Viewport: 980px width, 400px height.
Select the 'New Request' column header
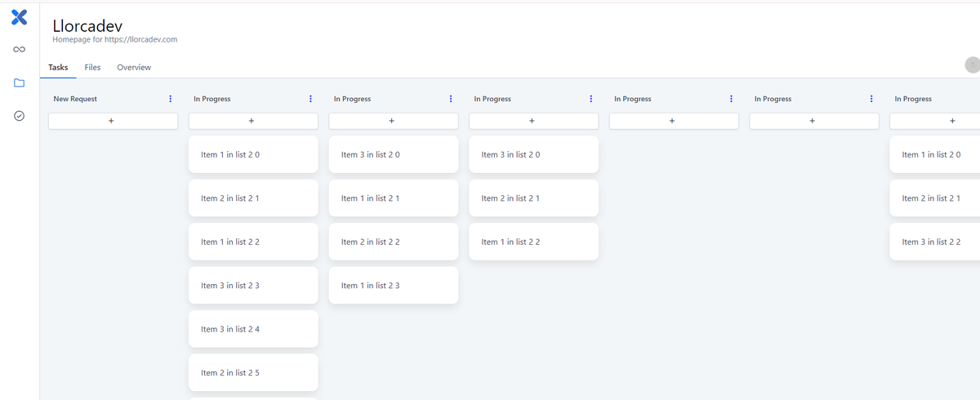point(75,99)
